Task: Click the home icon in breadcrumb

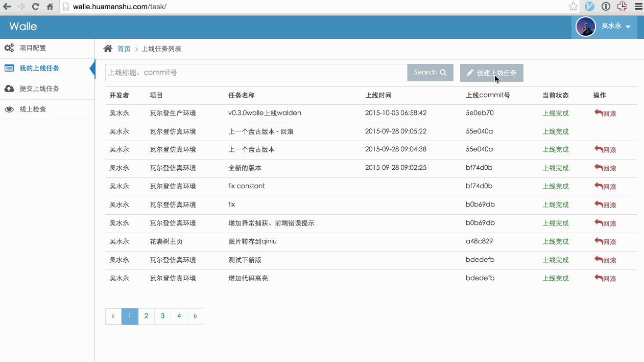Action: [108, 49]
